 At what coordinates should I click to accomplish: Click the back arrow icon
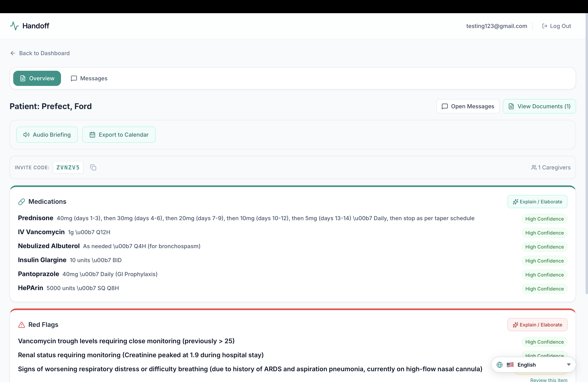click(x=13, y=53)
